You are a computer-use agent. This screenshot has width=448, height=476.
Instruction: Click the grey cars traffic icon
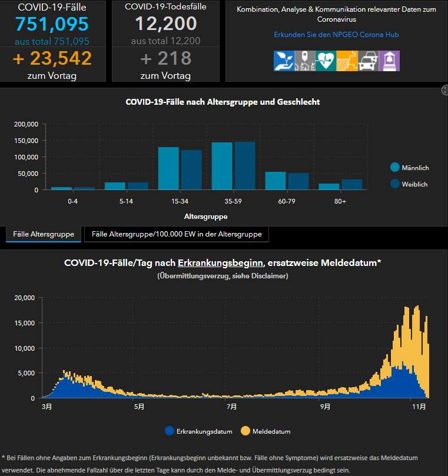point(368,61)
